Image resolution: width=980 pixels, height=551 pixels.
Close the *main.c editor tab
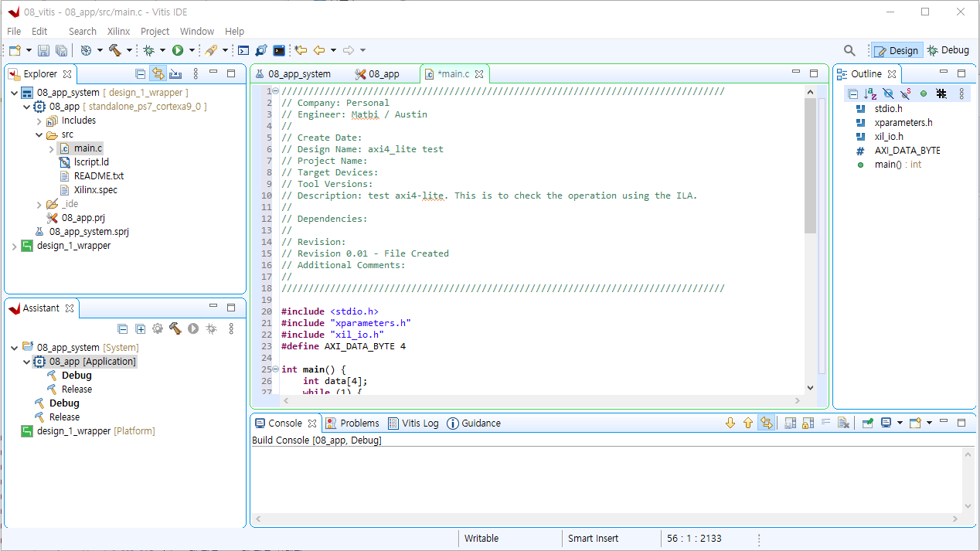coord(479,74)
